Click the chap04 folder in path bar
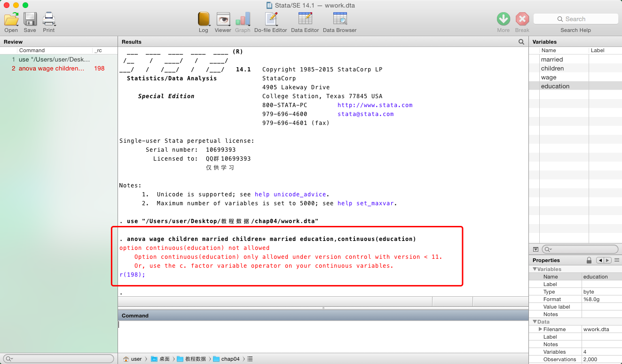This screenshot has height=364, width=622. 226,359
